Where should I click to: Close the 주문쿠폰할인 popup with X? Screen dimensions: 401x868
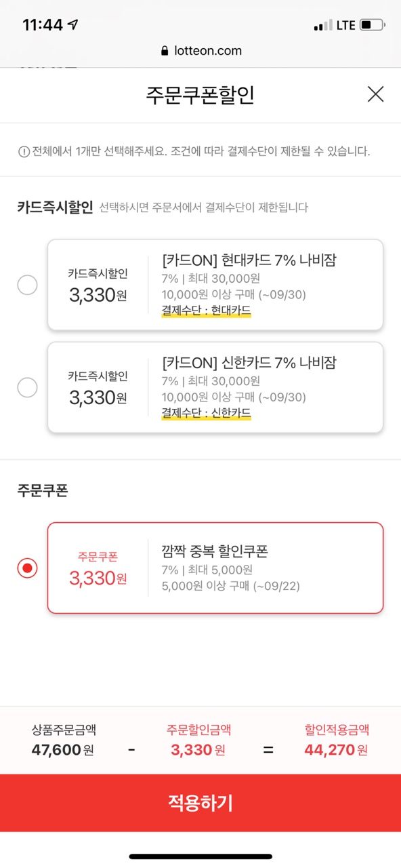coord(375,94)
